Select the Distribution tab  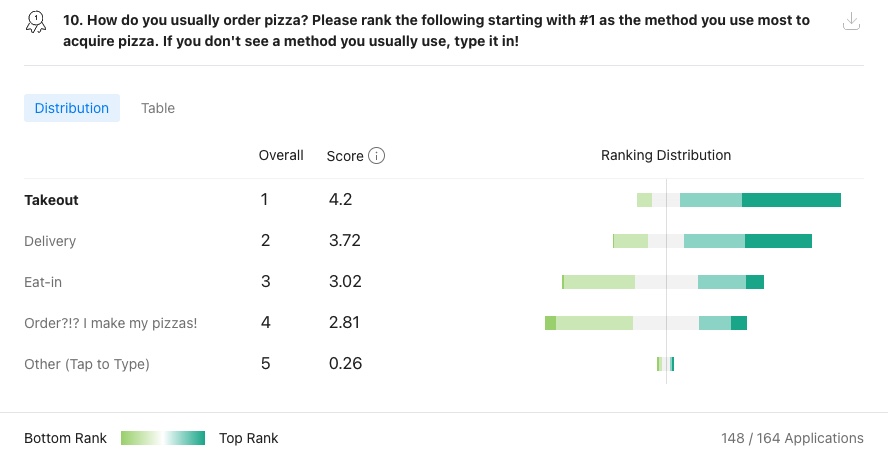click(72, 108)
